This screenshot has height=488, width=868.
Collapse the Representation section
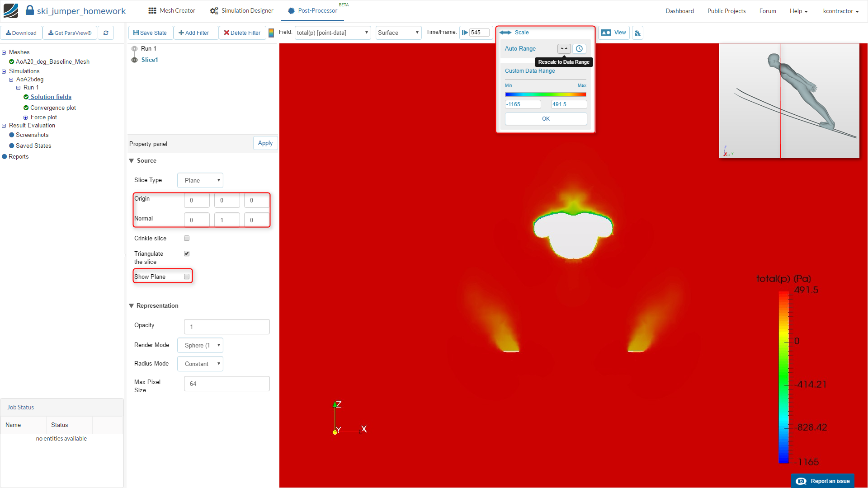132,306
